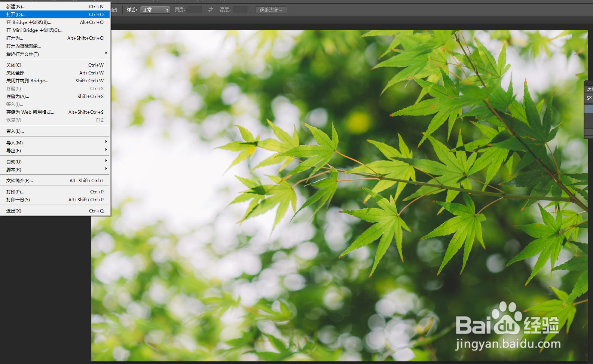Choose 关闭并转到 Bridge... entry
The width and height of the screenshot is (593, 364).
tap(55, 80)
